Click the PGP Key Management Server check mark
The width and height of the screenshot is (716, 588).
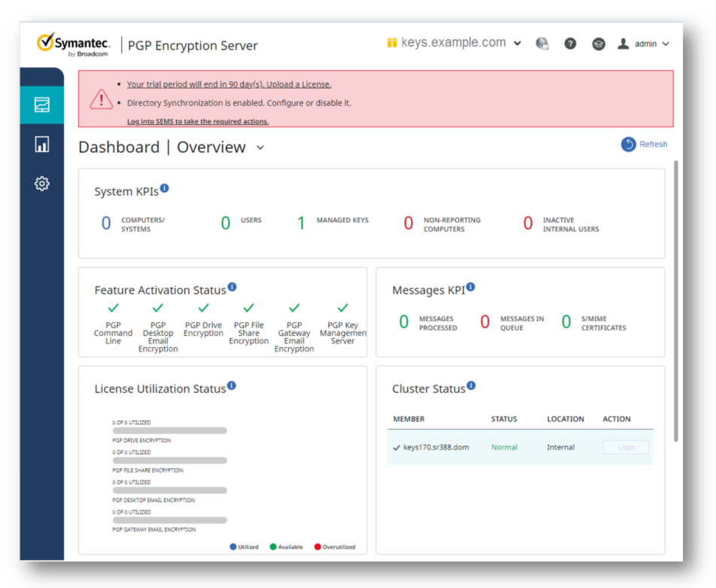[x=343, y=308]
